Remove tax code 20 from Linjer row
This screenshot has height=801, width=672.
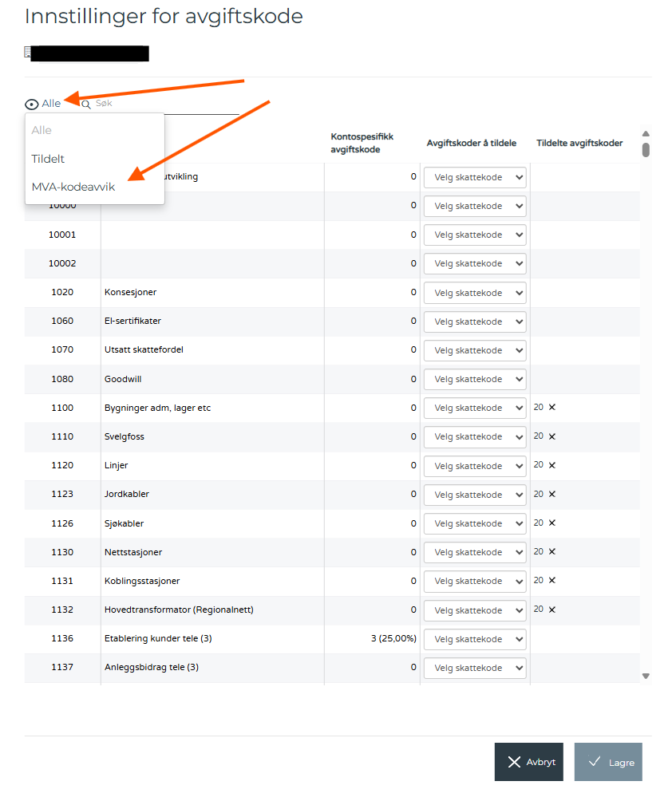coord(552,465)
